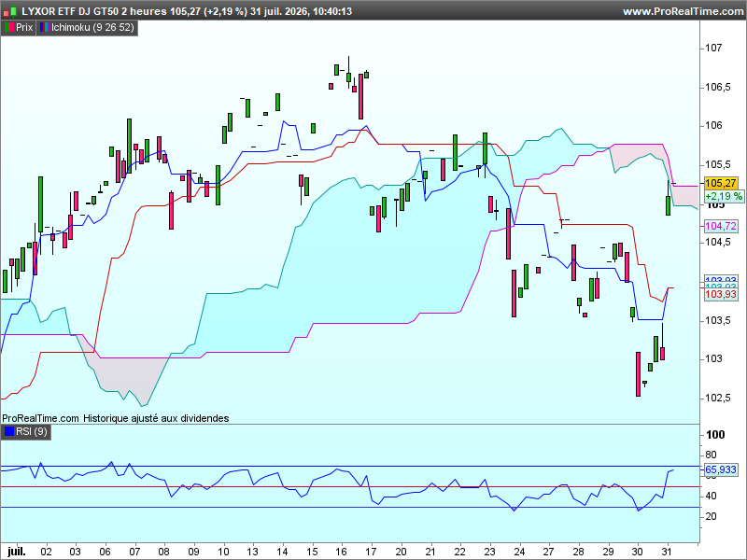This screenshot has width=747, height=560.
Task: Click date 30 on the time axis
Action: click(638, 552)
